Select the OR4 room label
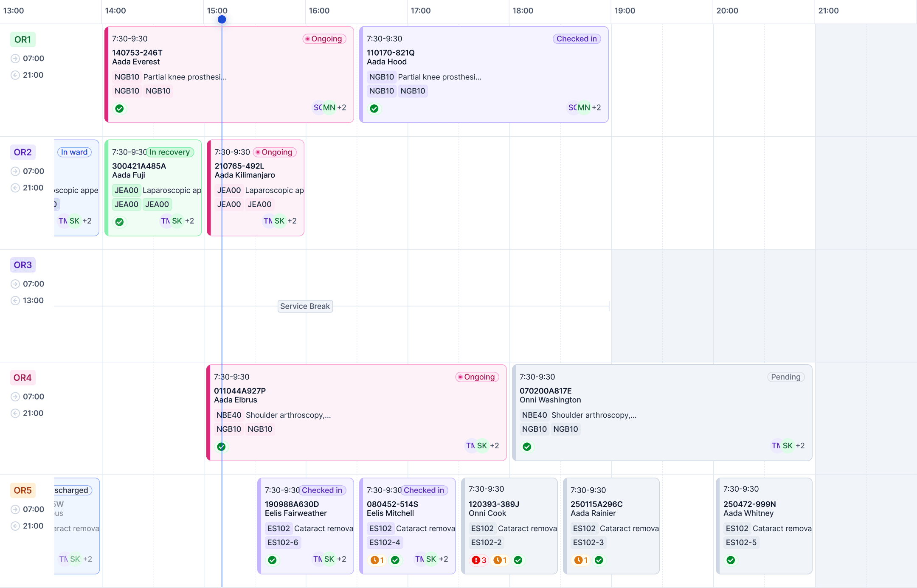Image resolution: width=917 pixels, height=588 pixels. point(23,377)
